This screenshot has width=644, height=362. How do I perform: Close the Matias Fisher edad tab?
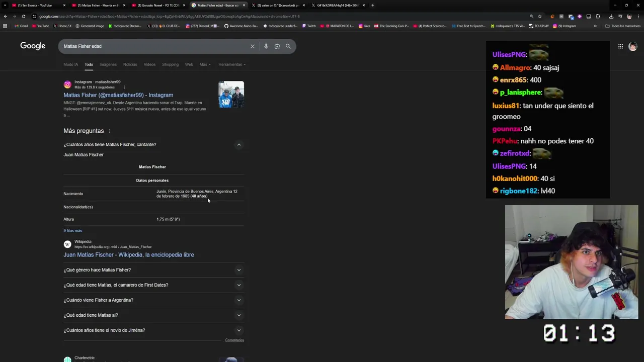tap(244, 5)
